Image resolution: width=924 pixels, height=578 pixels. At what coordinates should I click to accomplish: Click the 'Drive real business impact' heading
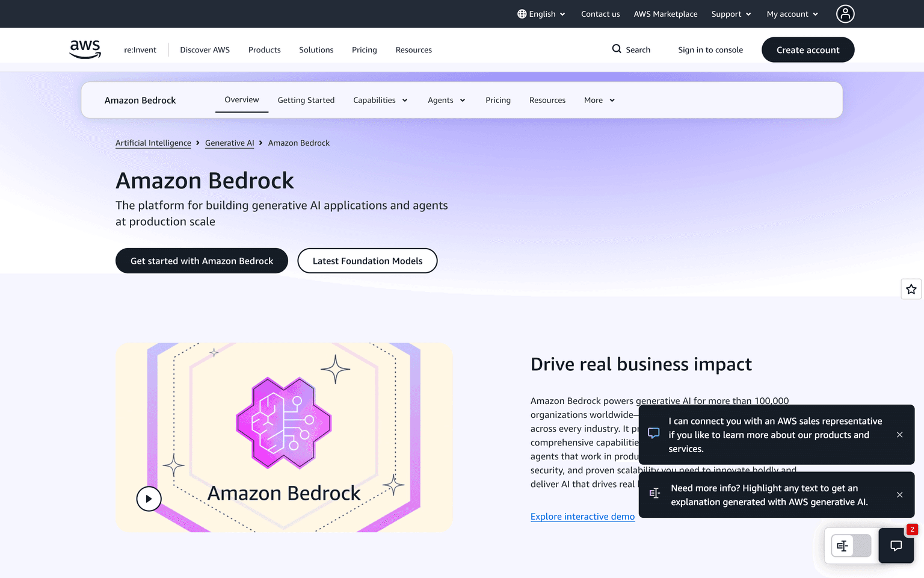[641, 364]
